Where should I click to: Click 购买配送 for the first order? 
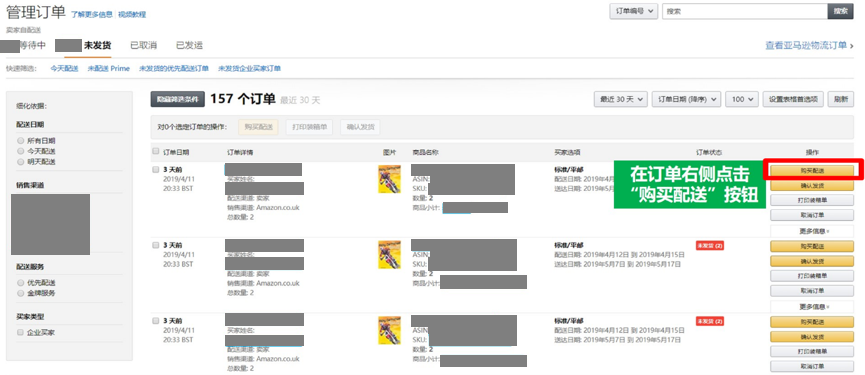coord(812,170)
